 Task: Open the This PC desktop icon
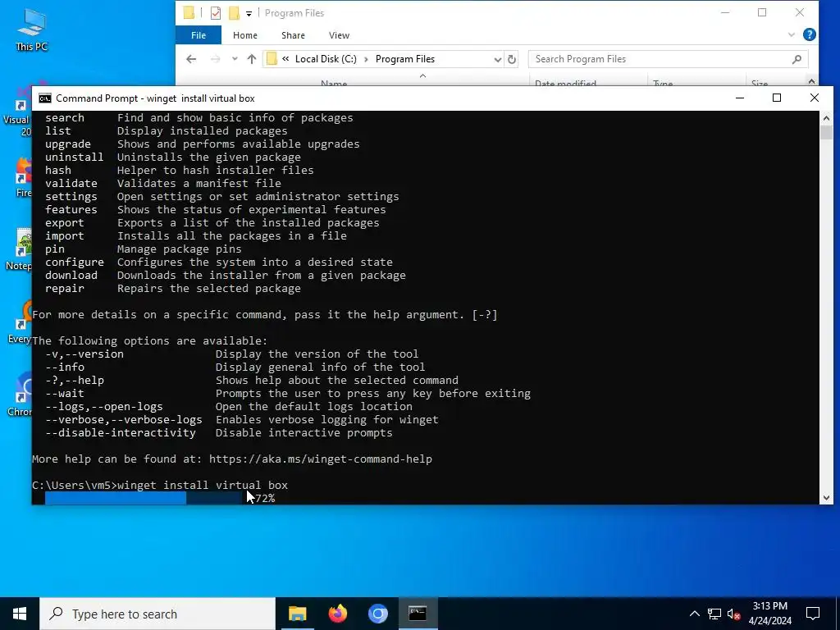[x=32, y=30]
